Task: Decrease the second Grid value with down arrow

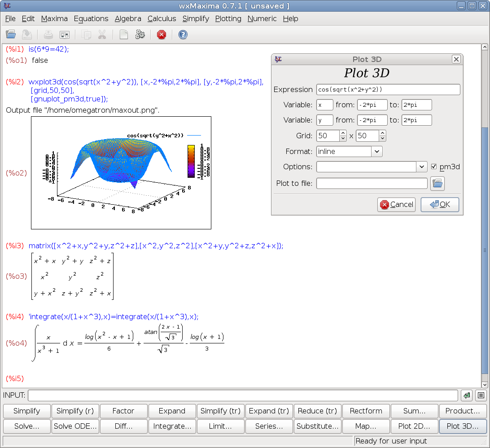Action: point(382,138)
